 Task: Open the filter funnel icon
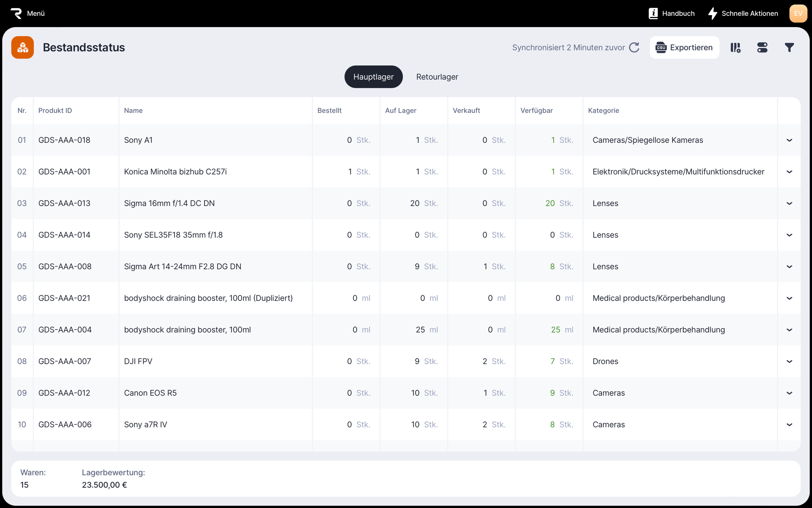point(789,47)
